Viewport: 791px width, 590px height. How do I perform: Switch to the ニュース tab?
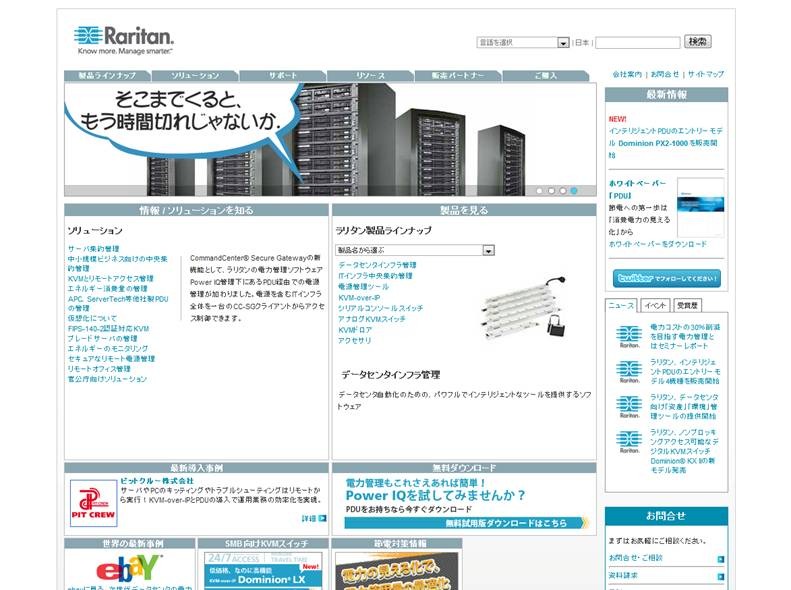point(621,306)
